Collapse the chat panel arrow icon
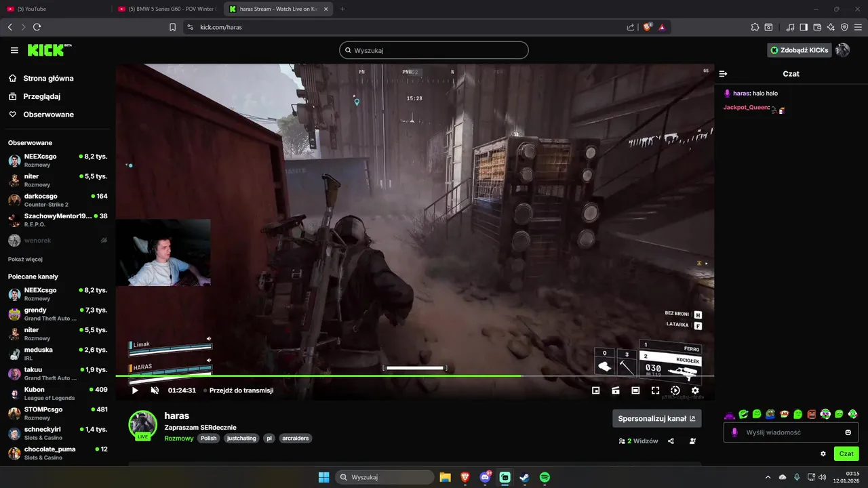This screenshot has height=488, width=868. 723,74
